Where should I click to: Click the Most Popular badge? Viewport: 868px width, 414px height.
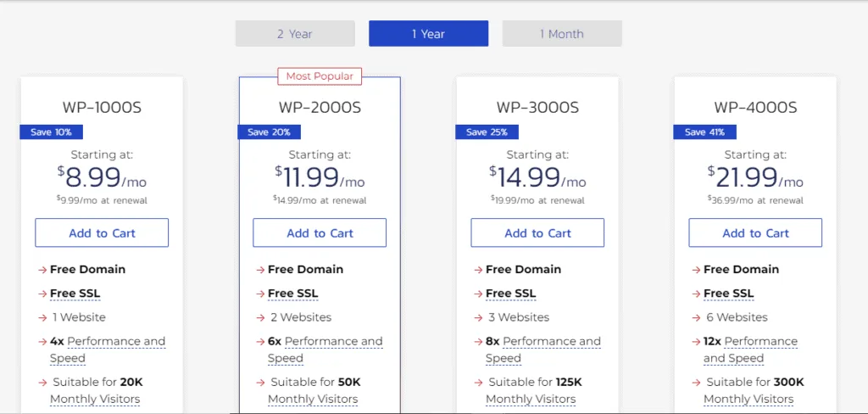320,76
